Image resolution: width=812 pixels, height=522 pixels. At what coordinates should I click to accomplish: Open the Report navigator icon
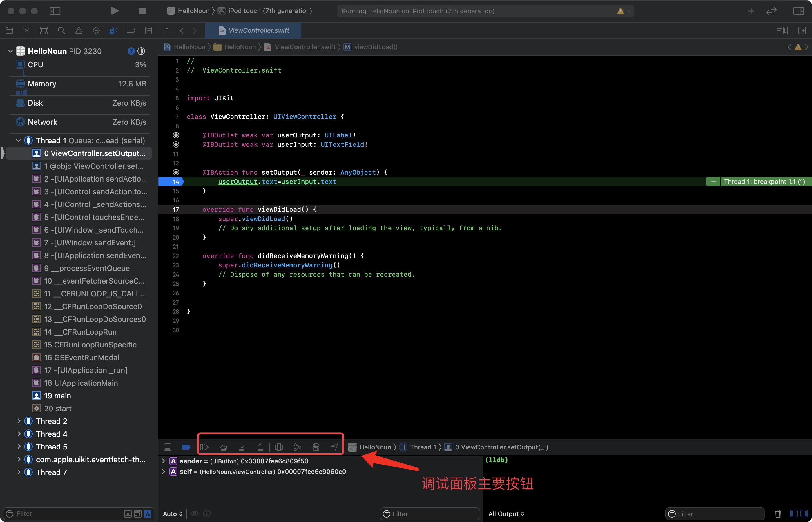(148, 30)
